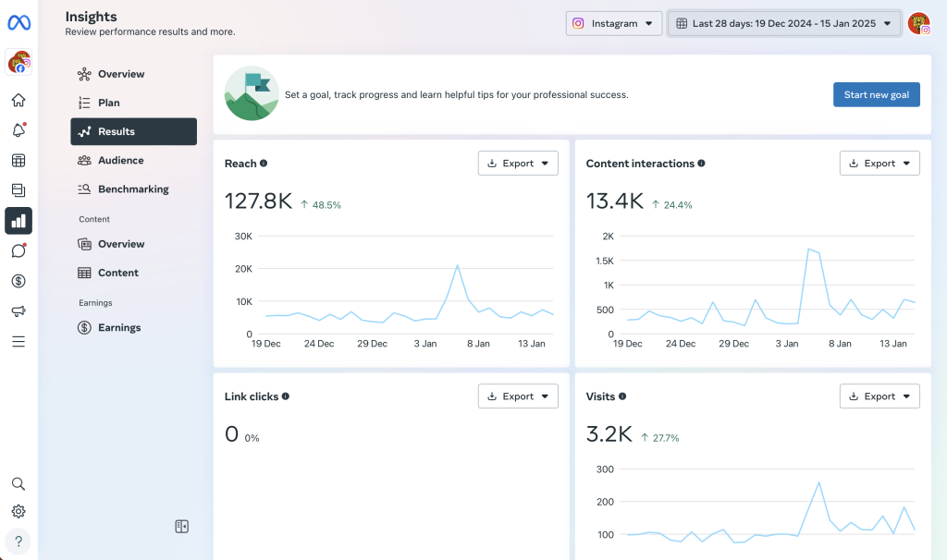The height and width of the screenshot is (560, 947).
Task: Click the 127.8K Reach total
Action: [x=259, y=201]
